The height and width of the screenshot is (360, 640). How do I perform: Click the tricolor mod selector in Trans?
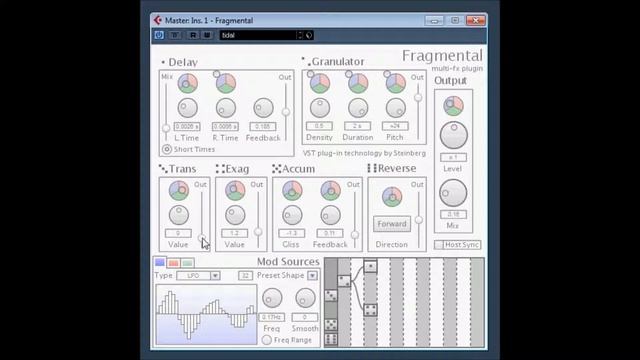click(x=179, y=190)
